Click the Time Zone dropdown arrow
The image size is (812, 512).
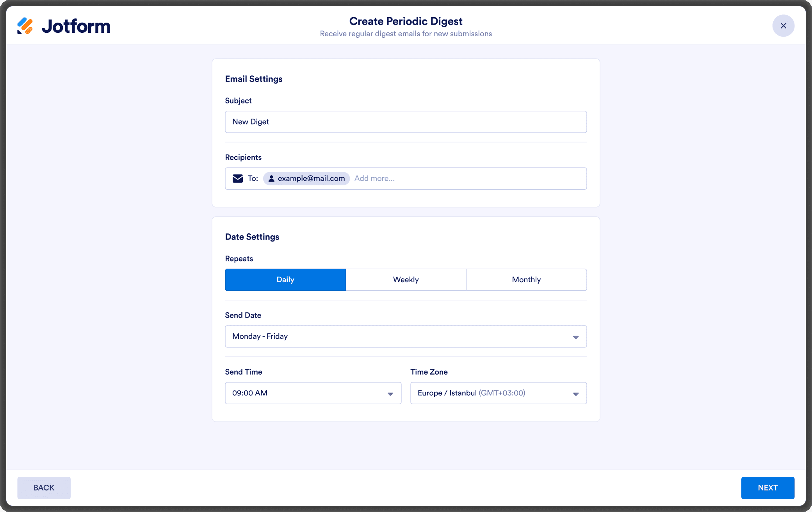tap(575, 394)
